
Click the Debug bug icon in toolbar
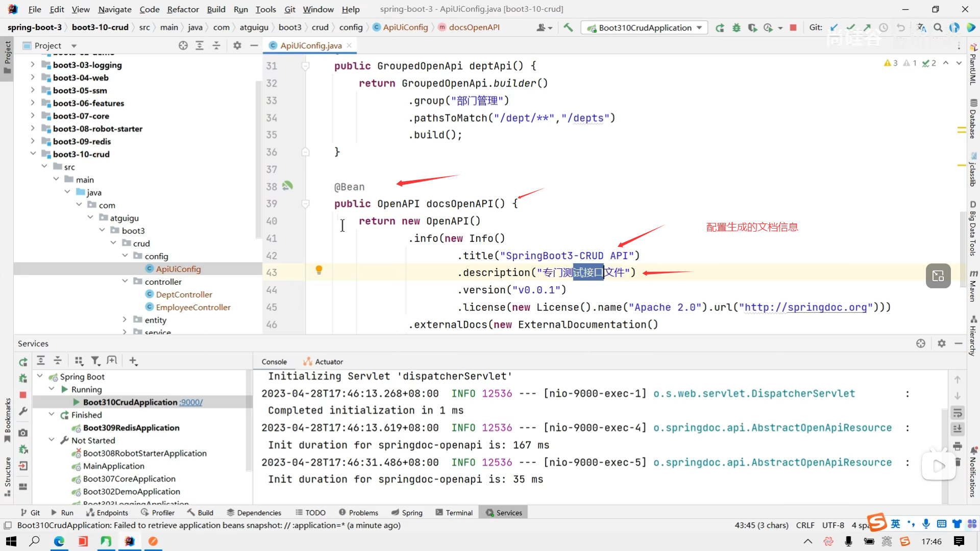(x=736, y=28)
